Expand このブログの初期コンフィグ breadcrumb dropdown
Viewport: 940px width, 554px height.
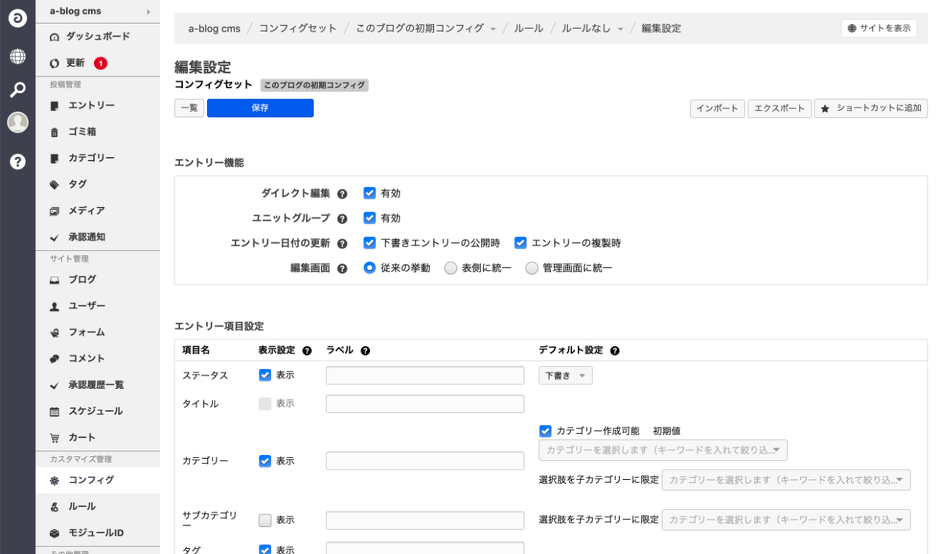[493, 29]
